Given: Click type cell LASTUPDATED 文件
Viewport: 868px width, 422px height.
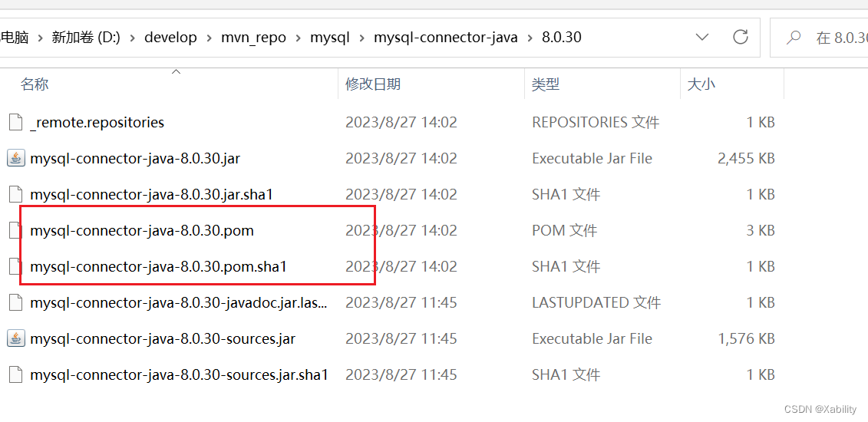Looking at the screenshot, I should tap(596, 302).
